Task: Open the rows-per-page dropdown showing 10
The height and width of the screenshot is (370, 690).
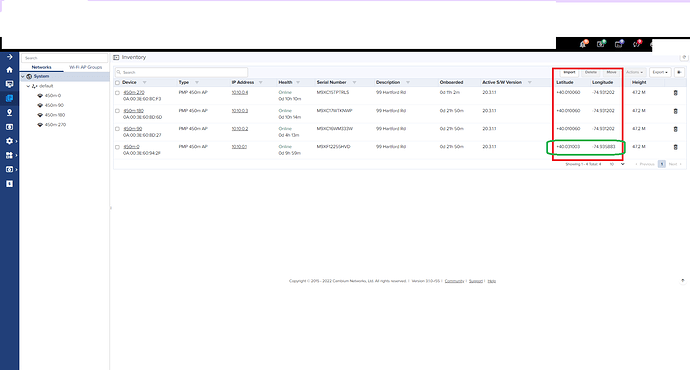Action: tap(617, 164)
